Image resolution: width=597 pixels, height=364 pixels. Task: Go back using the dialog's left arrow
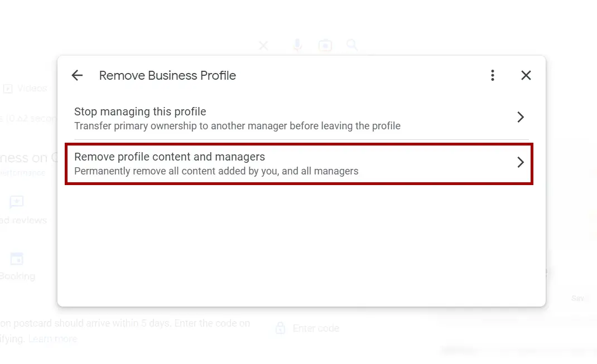click(x=77, y=75)
